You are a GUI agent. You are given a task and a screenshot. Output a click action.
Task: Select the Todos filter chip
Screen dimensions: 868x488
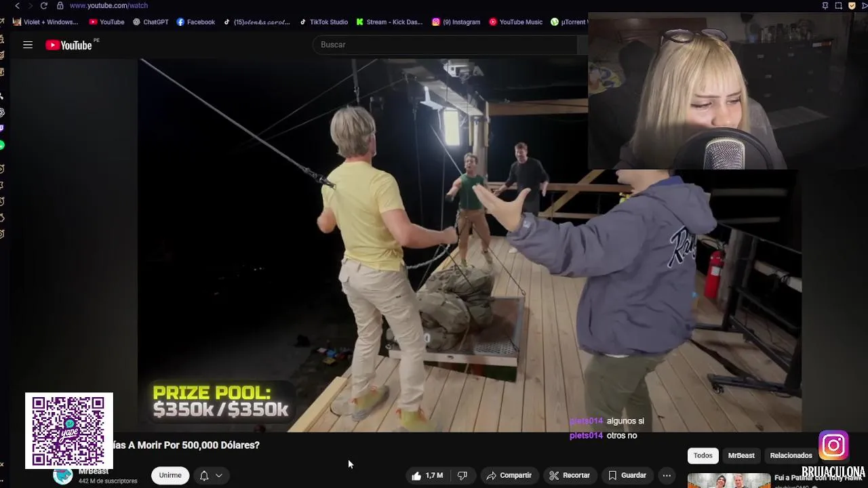click(703, 455)
